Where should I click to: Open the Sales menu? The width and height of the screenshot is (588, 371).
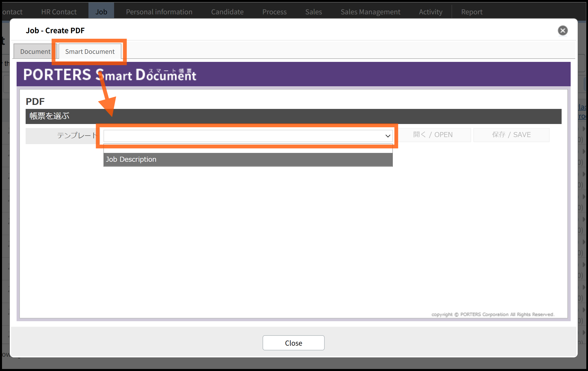pyautogui.click(x=314, y=12)
